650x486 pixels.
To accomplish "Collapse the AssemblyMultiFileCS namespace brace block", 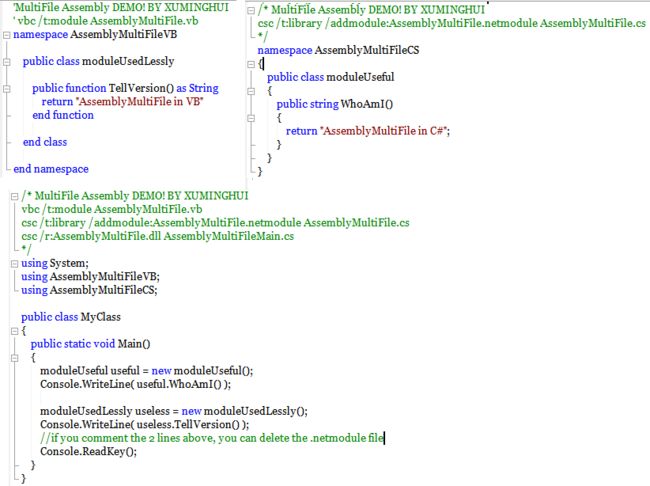I will [251, 64].
